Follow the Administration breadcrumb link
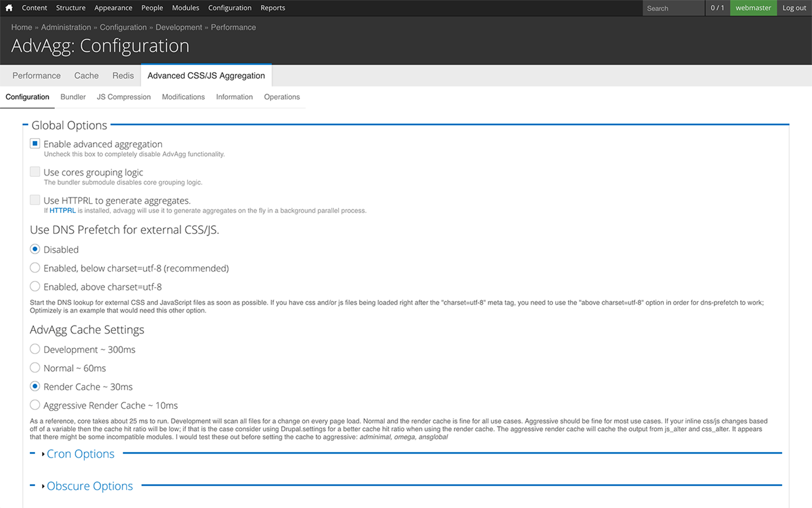The height and width of the screenshot is (508, 812). pos(66,27)
